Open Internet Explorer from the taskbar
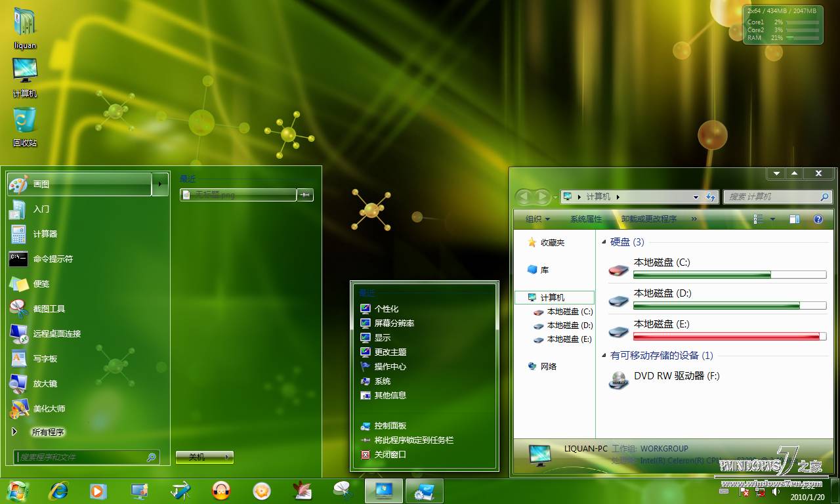 (x=58, y=491)
